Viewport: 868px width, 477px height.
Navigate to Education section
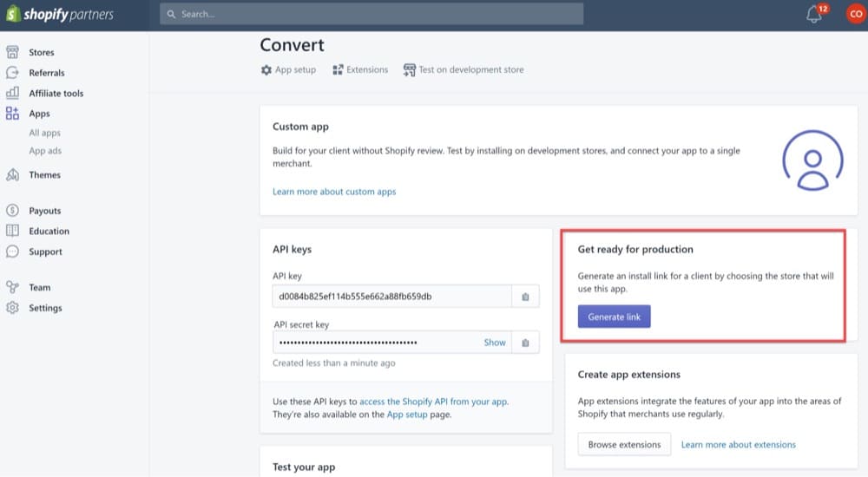[x=49, y=232]
